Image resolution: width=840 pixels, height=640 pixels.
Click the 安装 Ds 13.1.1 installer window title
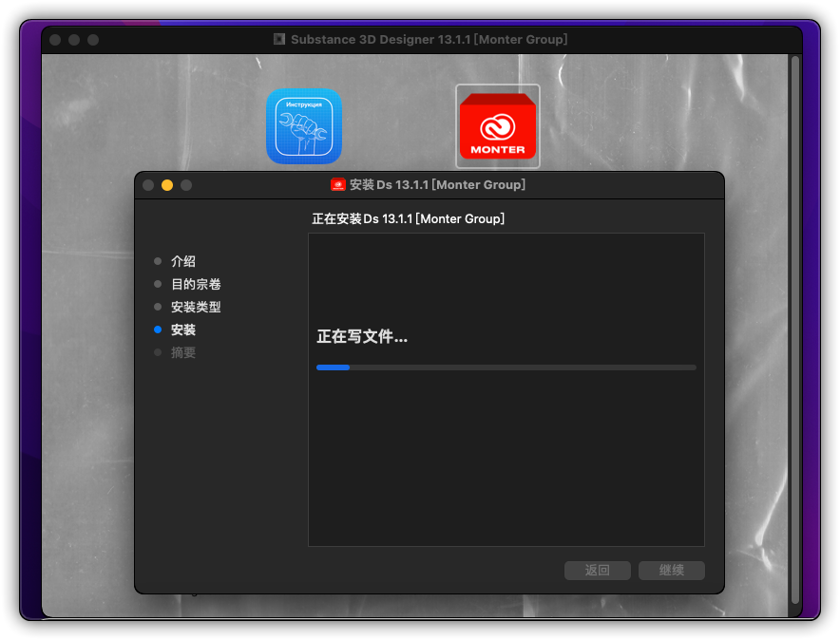pos(438,184)
